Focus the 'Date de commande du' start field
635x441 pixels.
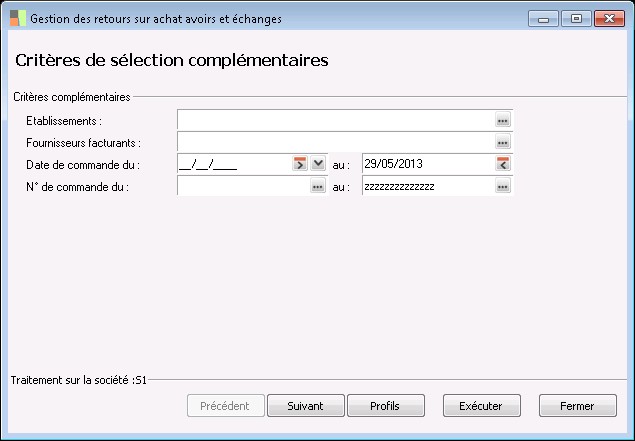pos(232,164)
